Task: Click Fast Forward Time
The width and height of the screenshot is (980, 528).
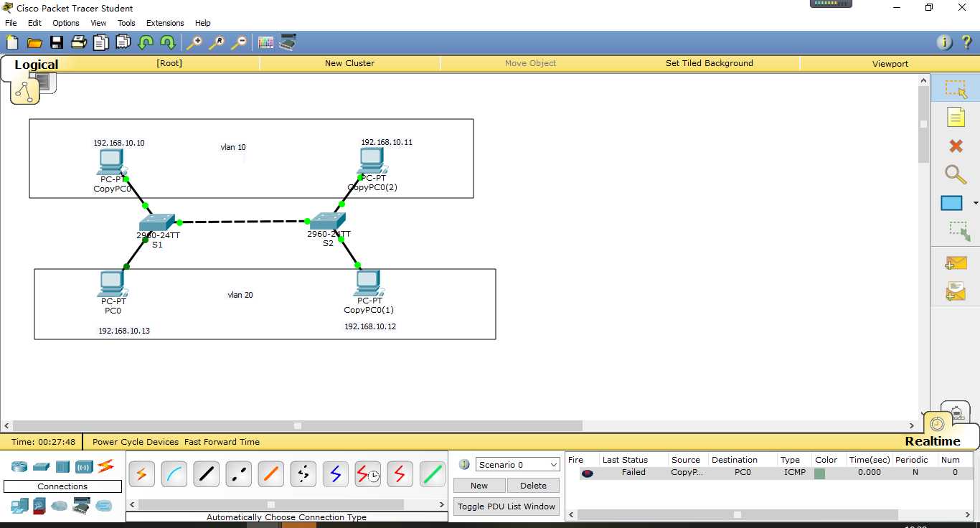Action: pos(222,442)
